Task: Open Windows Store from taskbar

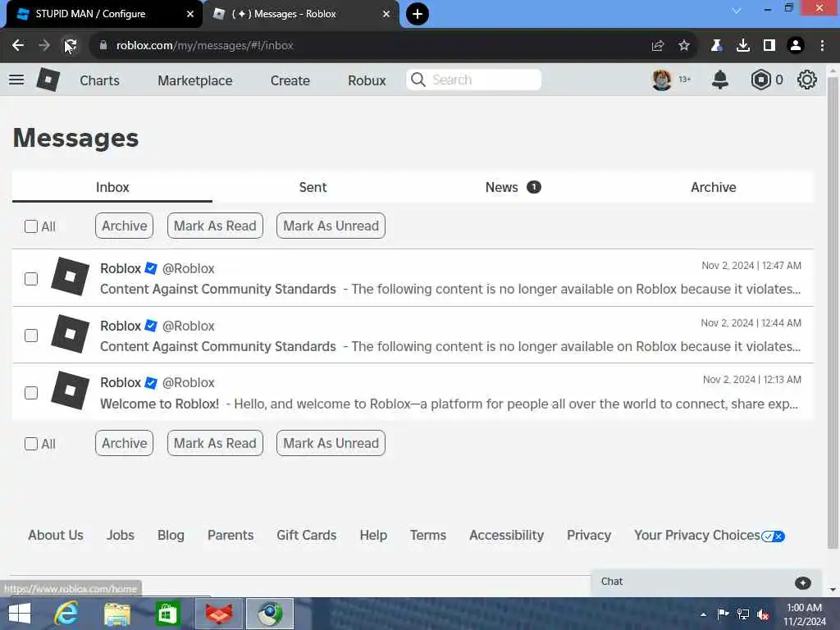Action: click(167, 614)
